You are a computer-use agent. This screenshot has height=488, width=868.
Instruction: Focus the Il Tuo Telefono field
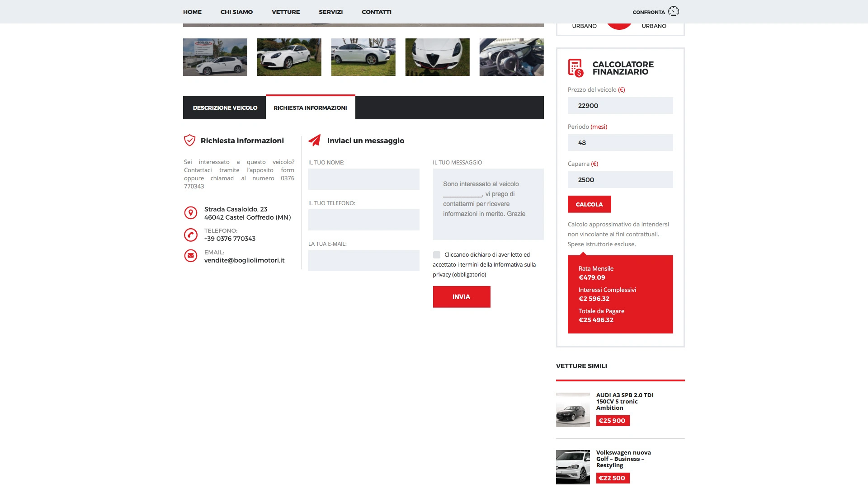click(x=364, y=220)
